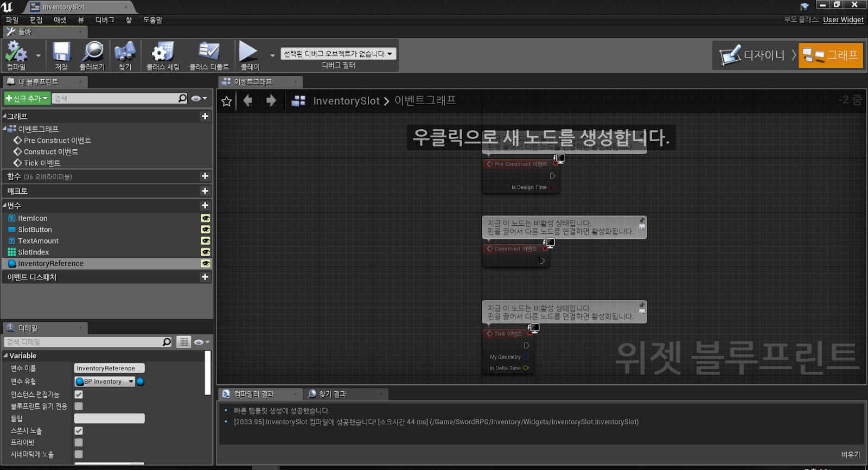Toggle TextAmount visibility eye
The image size is (868, 470).
[206, 241]
